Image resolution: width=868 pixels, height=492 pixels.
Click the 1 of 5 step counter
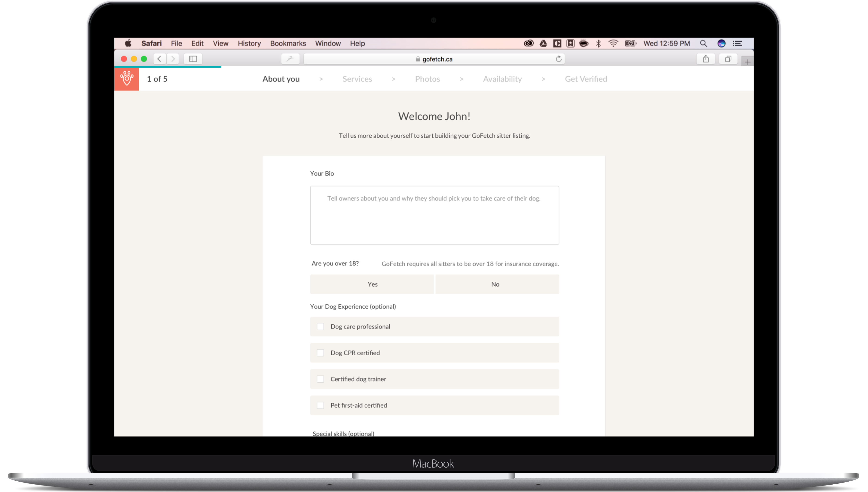pos(157,79)
